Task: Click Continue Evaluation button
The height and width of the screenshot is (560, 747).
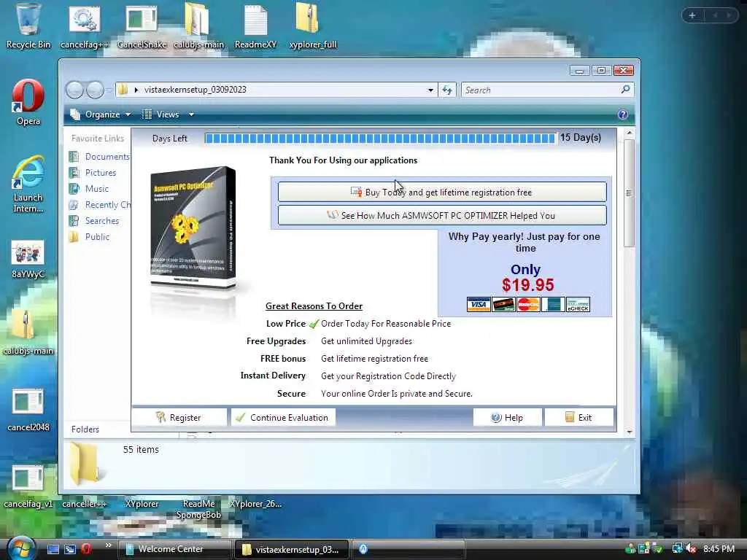Action: [283, 417]
